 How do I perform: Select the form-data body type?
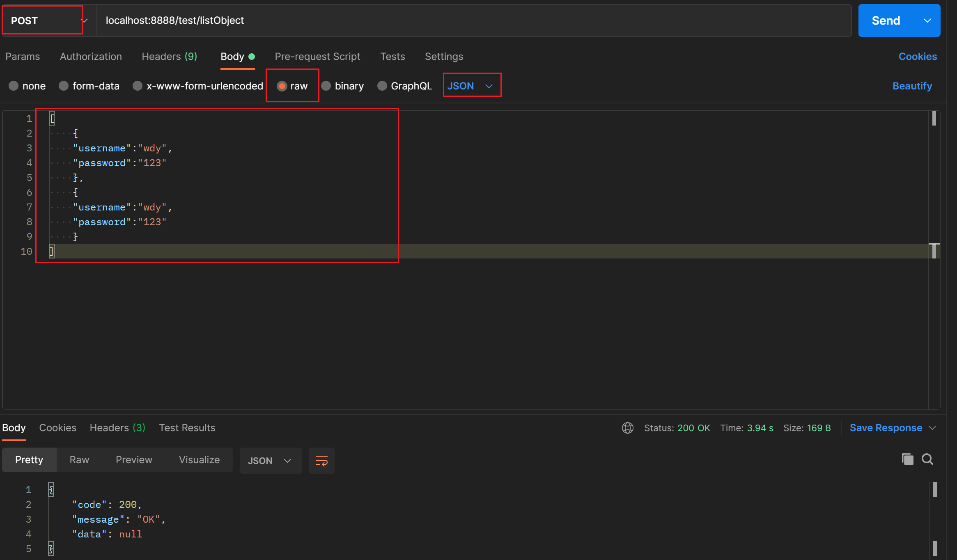pos(89,86)
